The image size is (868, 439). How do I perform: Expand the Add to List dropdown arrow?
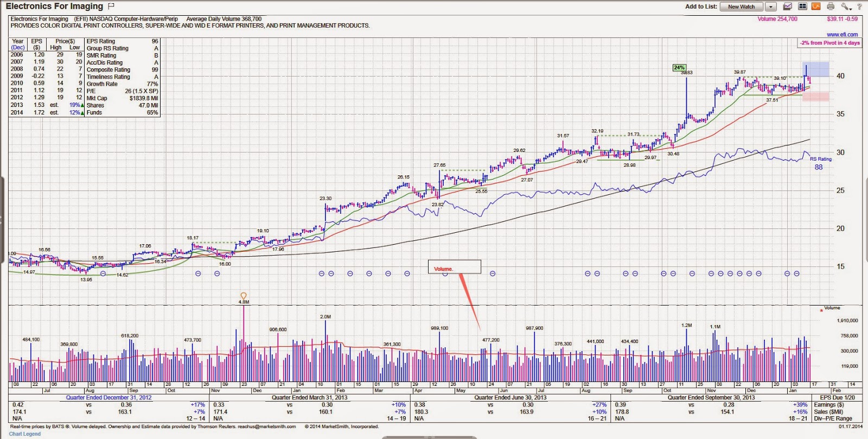(x=771, y=7)
